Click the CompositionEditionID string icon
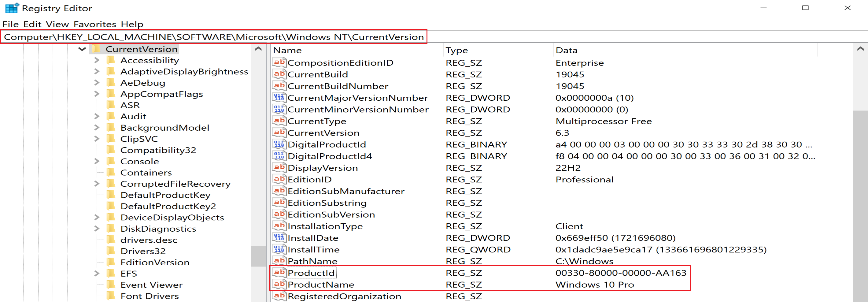 click(279, 62)
